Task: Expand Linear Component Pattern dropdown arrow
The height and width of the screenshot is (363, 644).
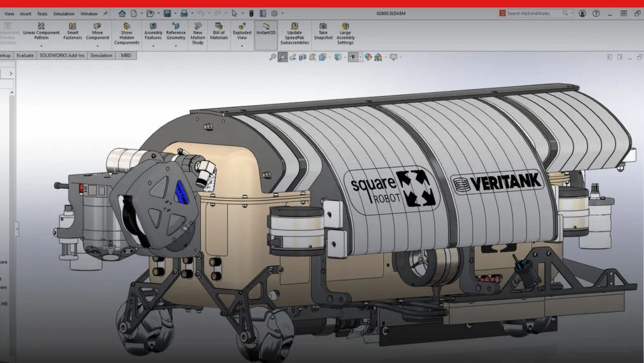Action: coord(41,46)
